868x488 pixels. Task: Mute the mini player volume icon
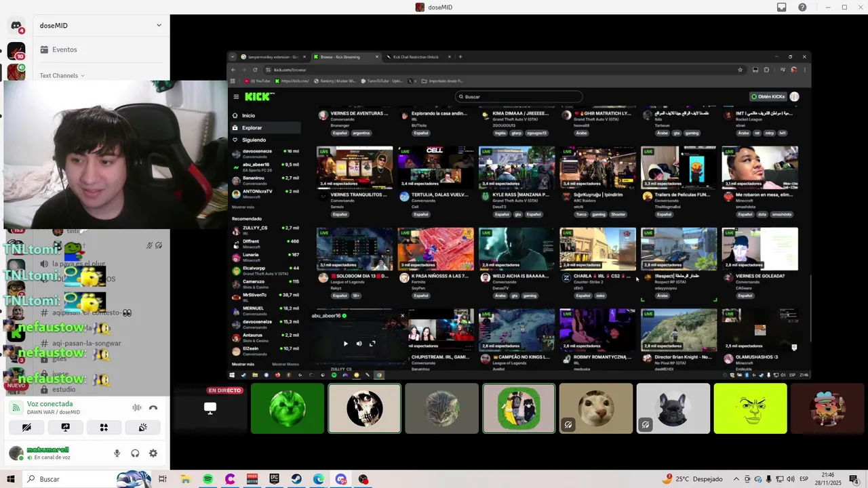tap(359, 344)
